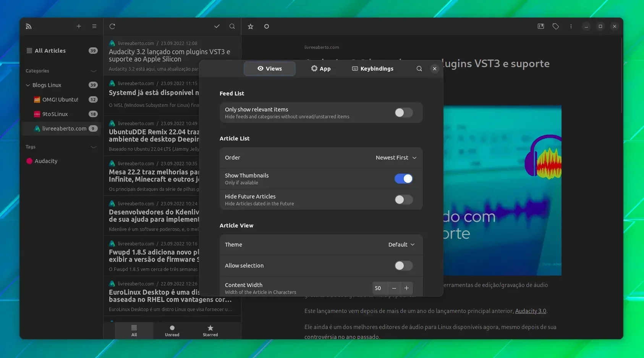Click the RSS feed icon in sidebar header
644x358 pixels.
click(x=29, y=26)
